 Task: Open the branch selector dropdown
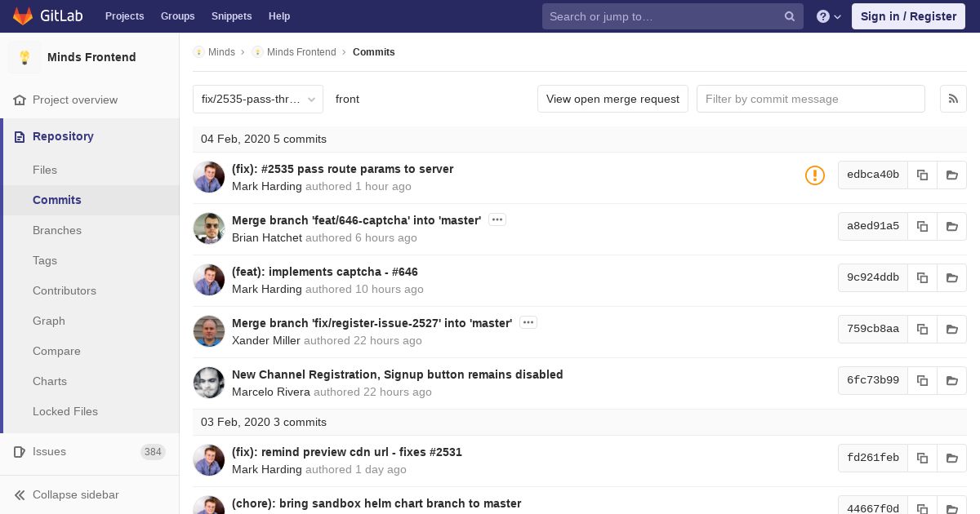click(257, 100)
